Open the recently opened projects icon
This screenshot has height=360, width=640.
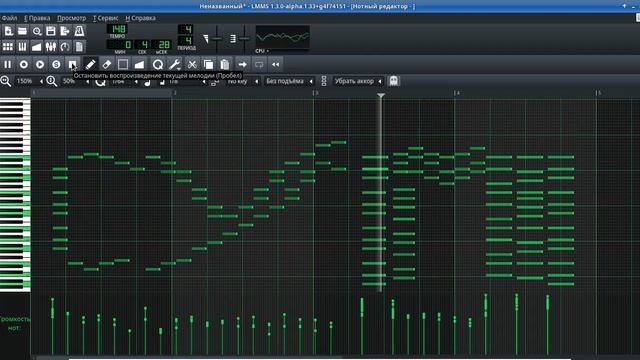click(x=37, y=31)
